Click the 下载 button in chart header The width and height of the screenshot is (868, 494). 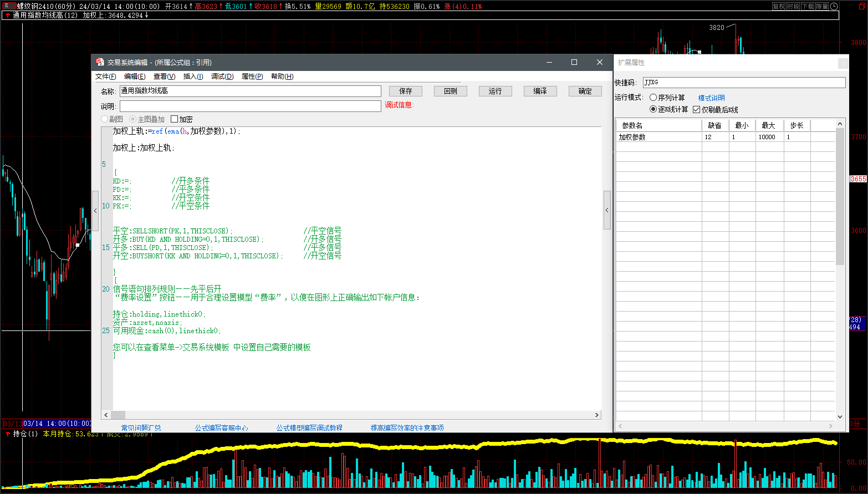tap(808, 6)
